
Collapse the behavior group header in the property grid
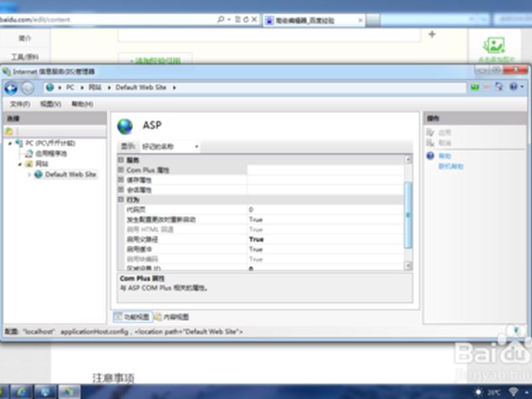(x=121, y=199)
